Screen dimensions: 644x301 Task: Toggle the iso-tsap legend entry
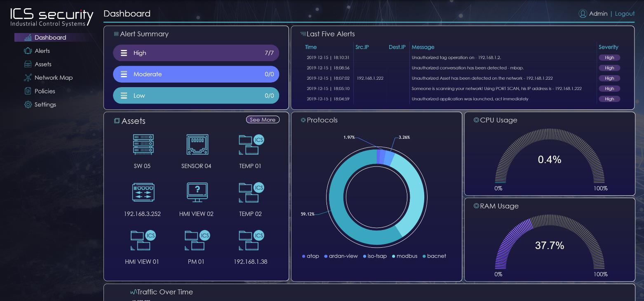pos(375,256)
